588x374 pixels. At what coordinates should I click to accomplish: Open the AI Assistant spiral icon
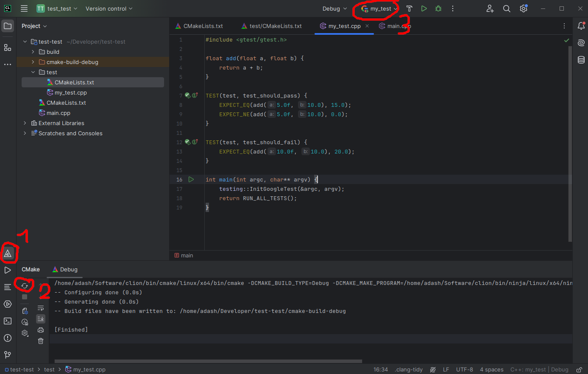click(x=581, y=43)
